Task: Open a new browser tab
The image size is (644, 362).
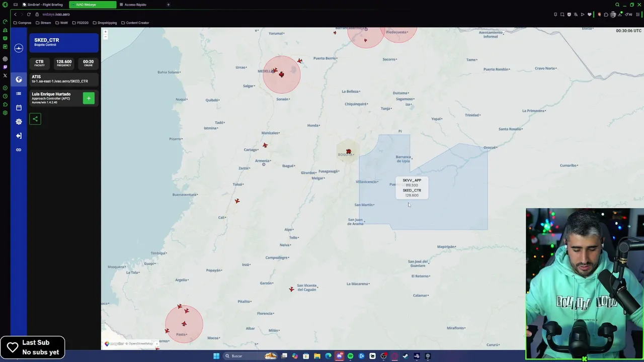Action: click(168, 5)
